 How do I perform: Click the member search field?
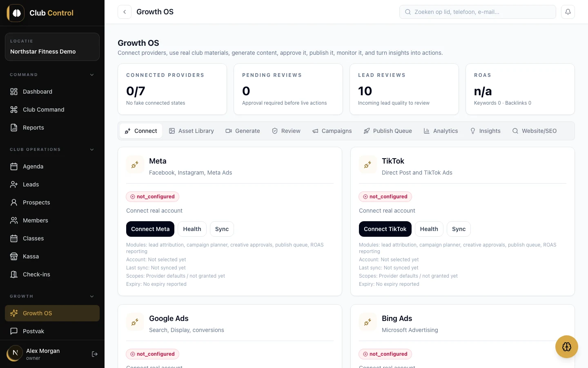tap(478, 12)
